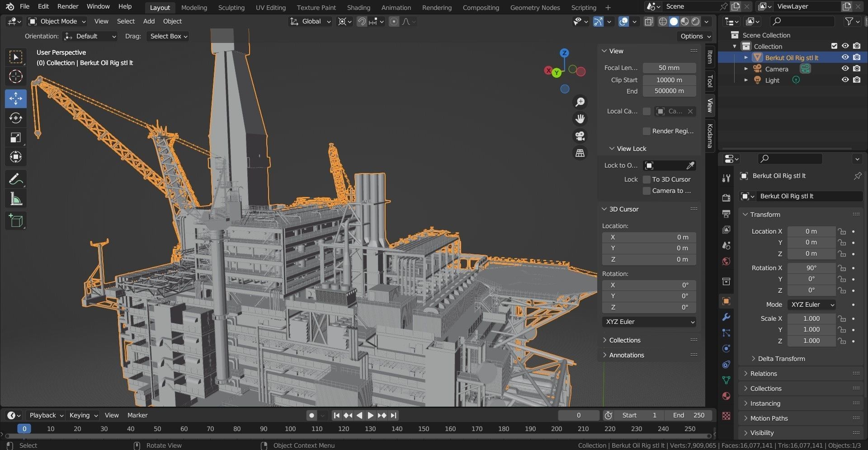Open the File menu
The image size is (868, 450).
click(x=25, y=6)
